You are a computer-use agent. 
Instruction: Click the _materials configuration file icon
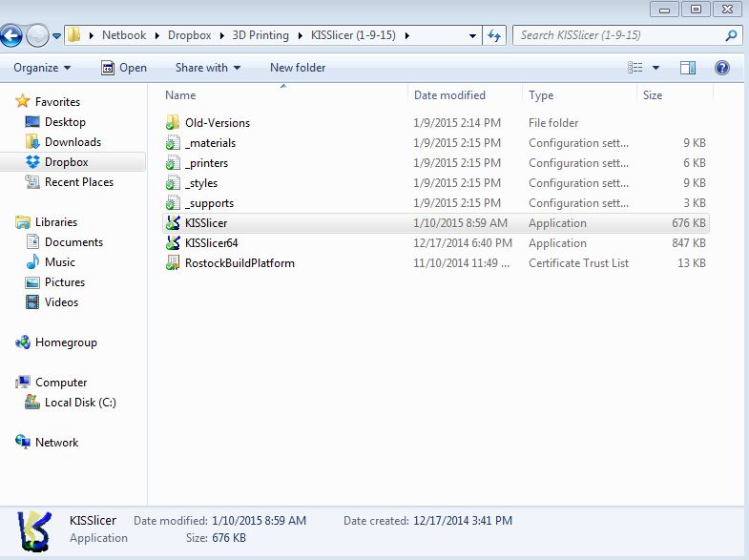(x=173, y=143)
